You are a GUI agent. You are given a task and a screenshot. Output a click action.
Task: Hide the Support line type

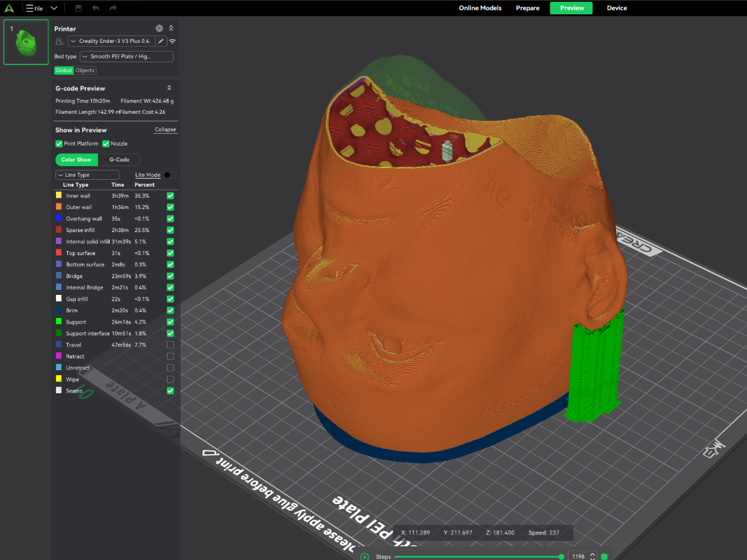(x=170, y=322)
